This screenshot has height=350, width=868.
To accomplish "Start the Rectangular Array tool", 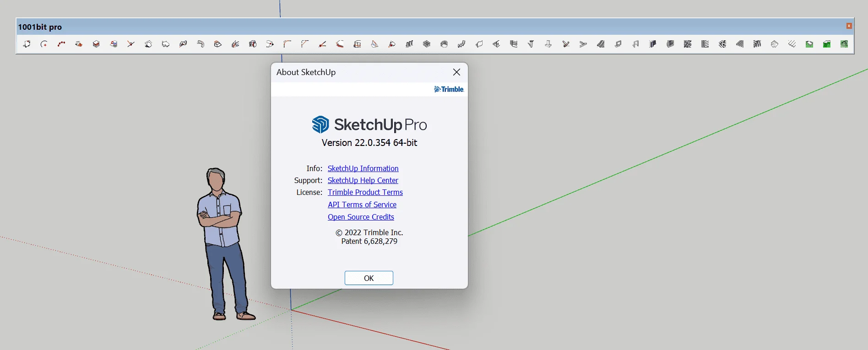I will 427,44.
